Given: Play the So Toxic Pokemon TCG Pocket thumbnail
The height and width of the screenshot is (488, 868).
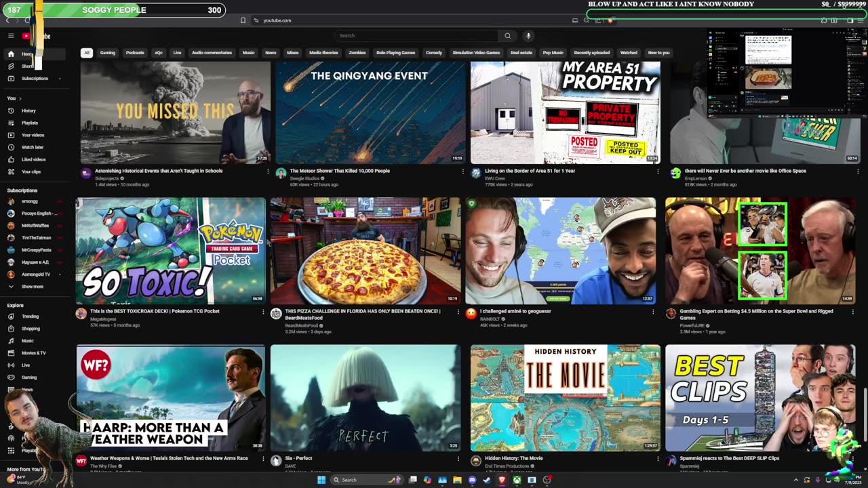Looking at the screenshot, I should tap(170, 251).
